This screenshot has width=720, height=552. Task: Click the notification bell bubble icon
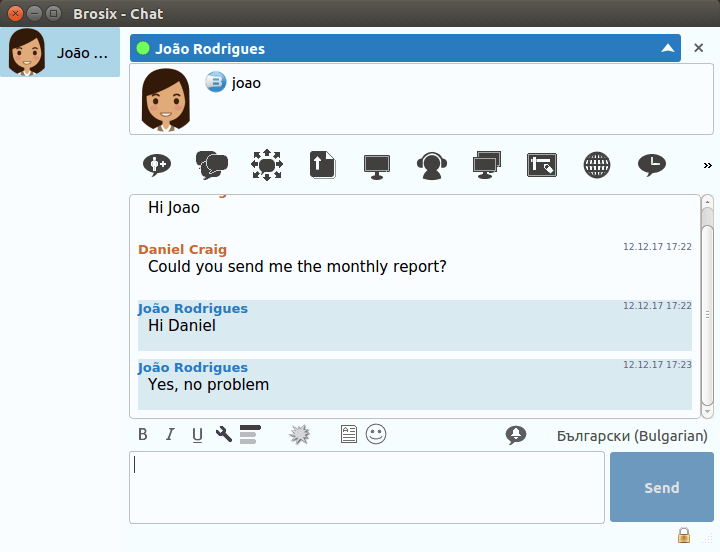(x=516, y=435)
